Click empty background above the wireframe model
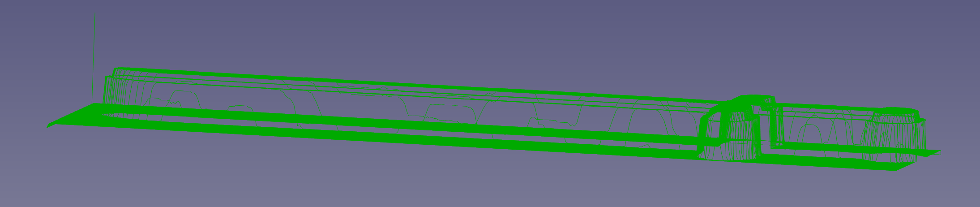The height and width of the screenshot is (207, 980). pyautogui.click(x=448, y=36)
